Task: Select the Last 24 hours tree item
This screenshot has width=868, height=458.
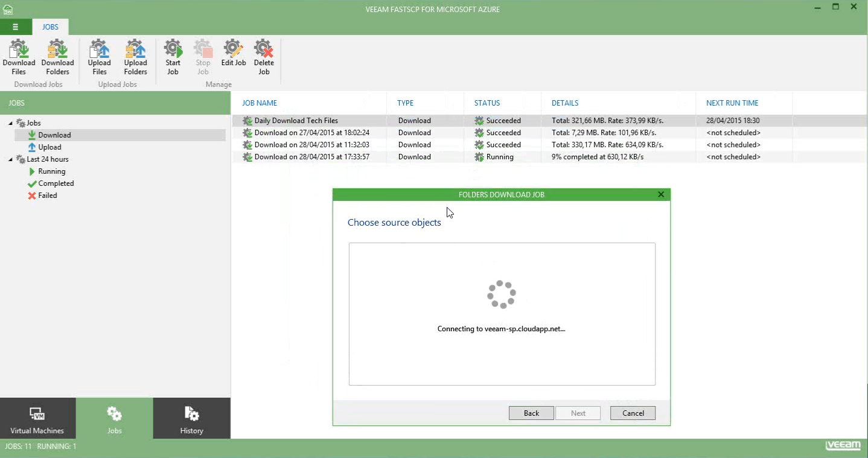Action: click(48, 159)
